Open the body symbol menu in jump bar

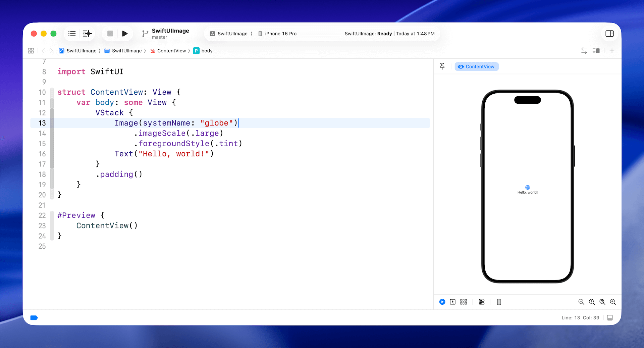(x=207, y=51)
